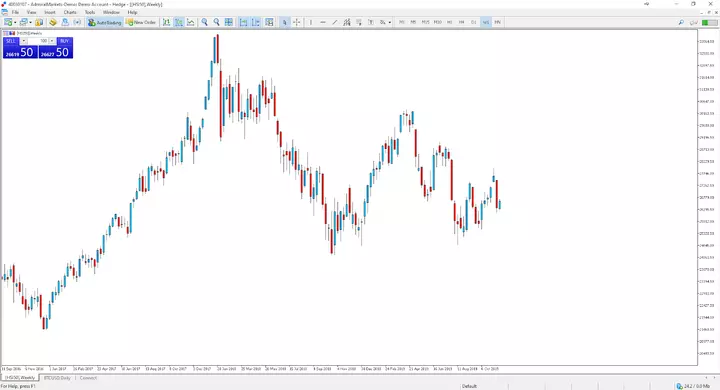This screenshot has width=720, height=390.
Task: Open the Help menu
Action: coord(132,12)
